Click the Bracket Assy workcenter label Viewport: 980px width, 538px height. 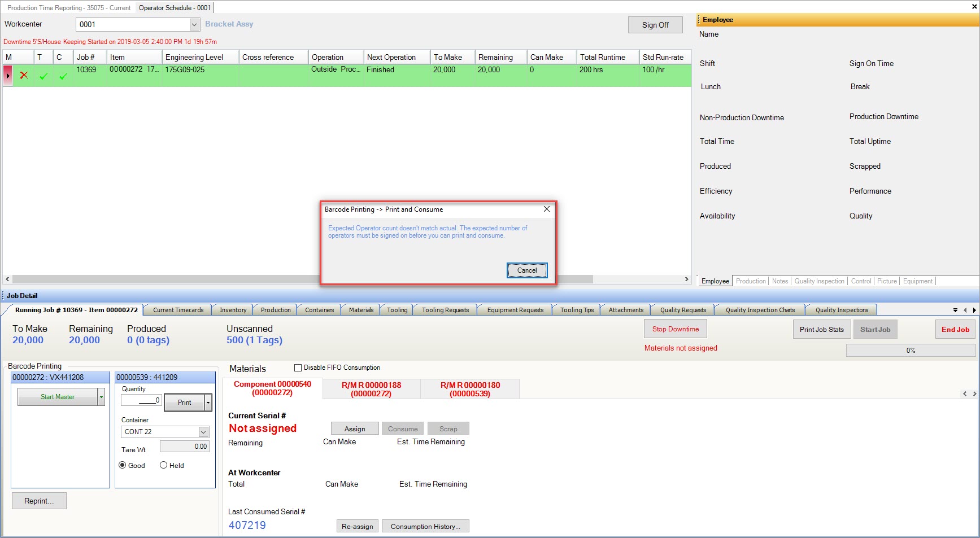229,24
